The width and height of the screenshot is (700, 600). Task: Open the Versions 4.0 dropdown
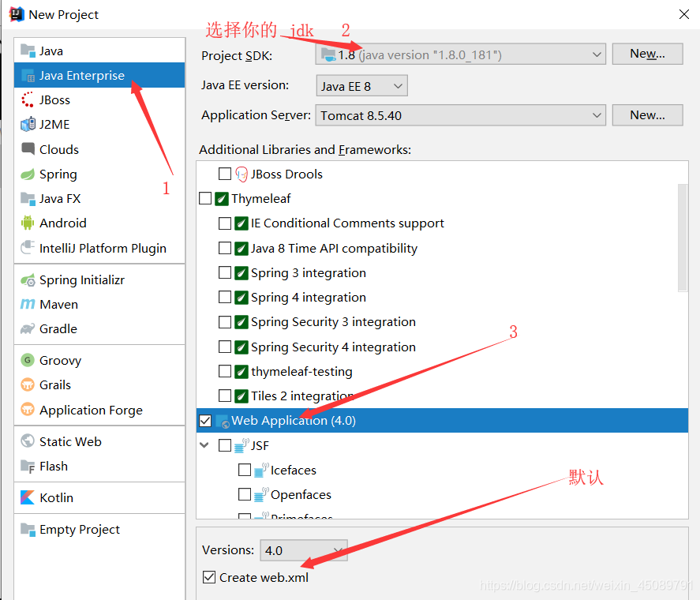[x=304, y=550]
